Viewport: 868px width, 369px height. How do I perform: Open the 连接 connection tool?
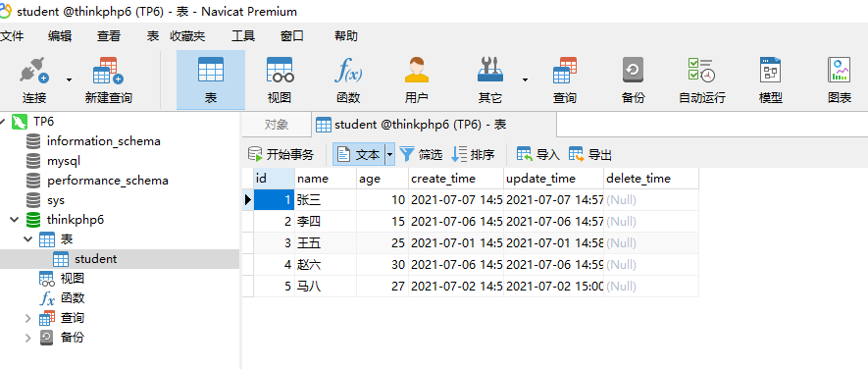34,80
